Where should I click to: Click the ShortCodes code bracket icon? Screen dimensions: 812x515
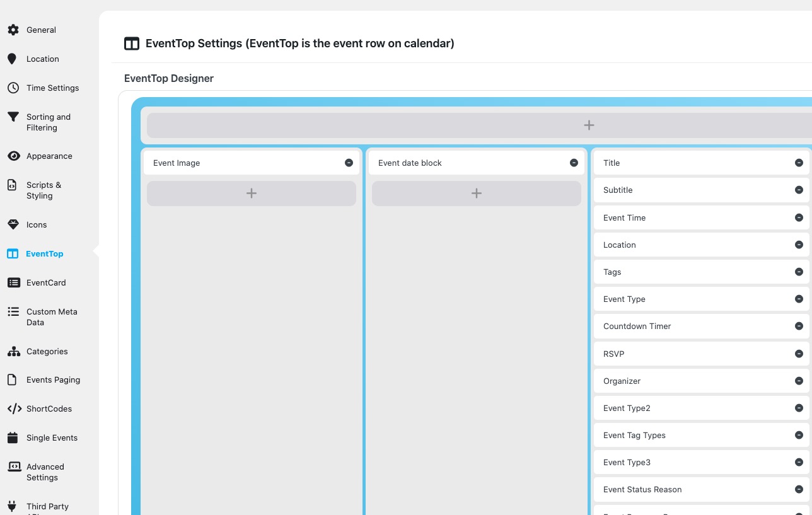point(14,408)
